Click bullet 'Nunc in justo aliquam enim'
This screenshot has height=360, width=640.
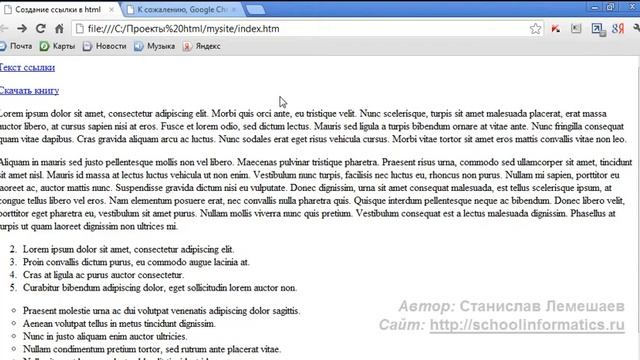(x=105, y=336)
